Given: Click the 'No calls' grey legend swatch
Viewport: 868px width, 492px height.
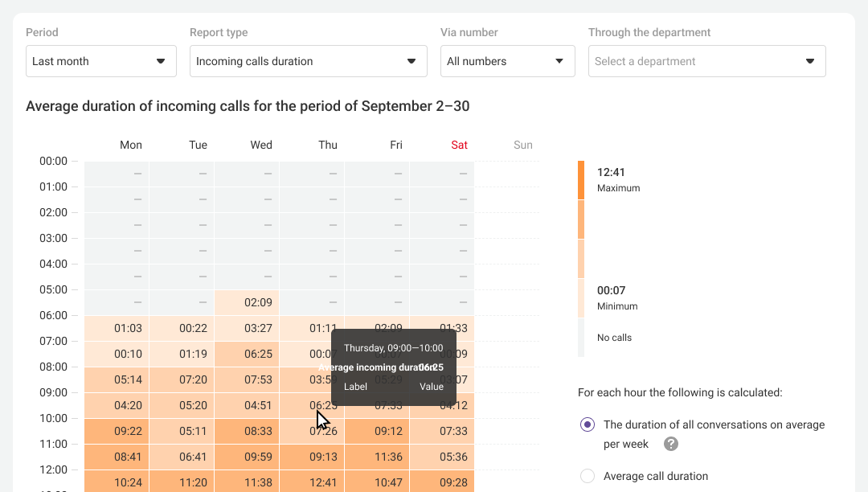Looking at the screenshot, I should click(581, 338).
